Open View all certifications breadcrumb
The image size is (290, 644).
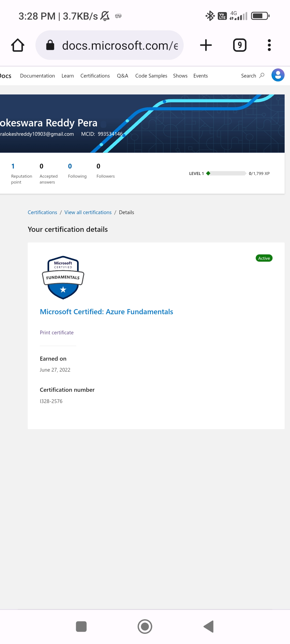coord(88,212)
